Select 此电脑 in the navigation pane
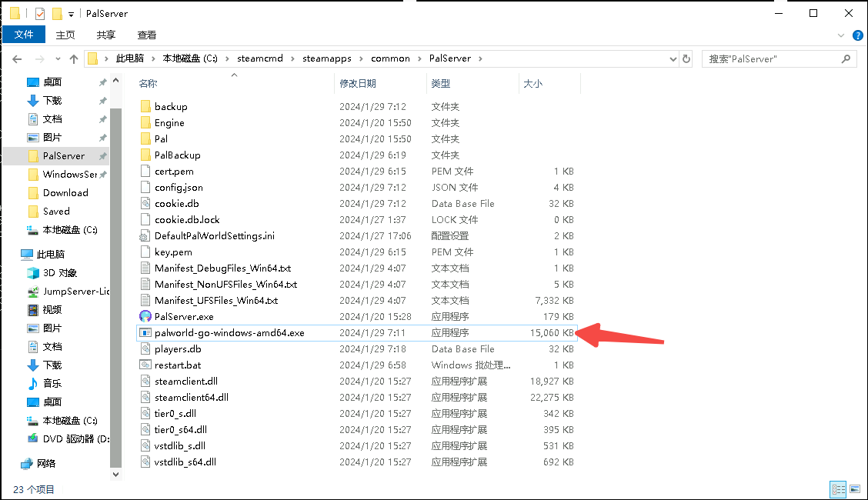The width and height of the screenshot is (868, 500). tap(50, 255)
